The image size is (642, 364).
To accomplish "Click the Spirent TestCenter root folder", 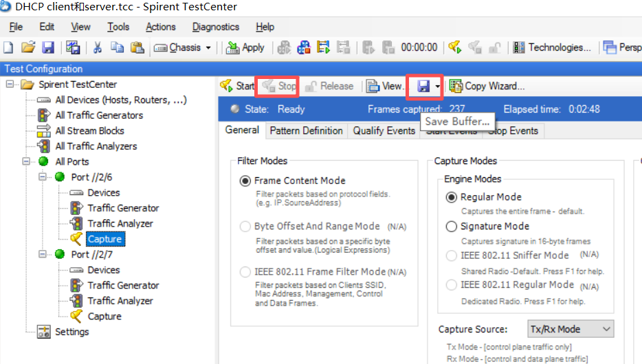I will coord(78,84).
